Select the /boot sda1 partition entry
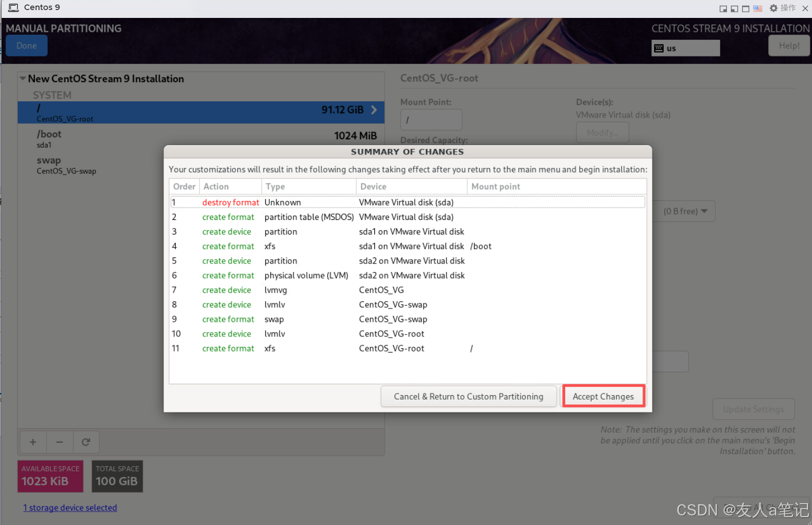Screen dimensions: 812x525 click(x=201, y=138)
